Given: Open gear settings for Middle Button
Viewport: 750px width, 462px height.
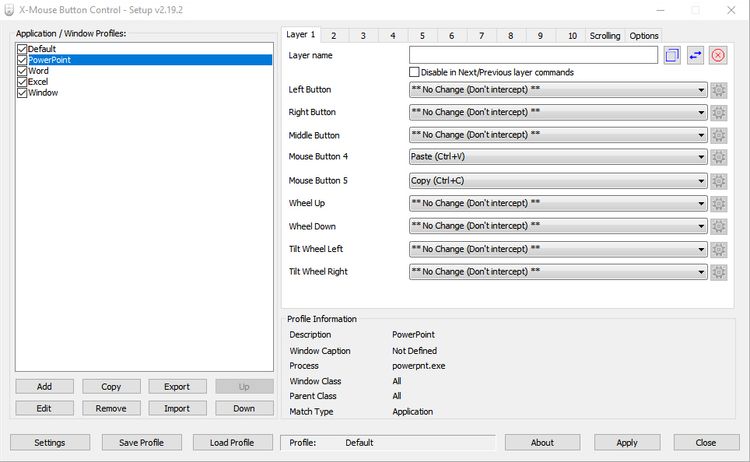Looking at the screenshot, I should [x=718, y=135].
